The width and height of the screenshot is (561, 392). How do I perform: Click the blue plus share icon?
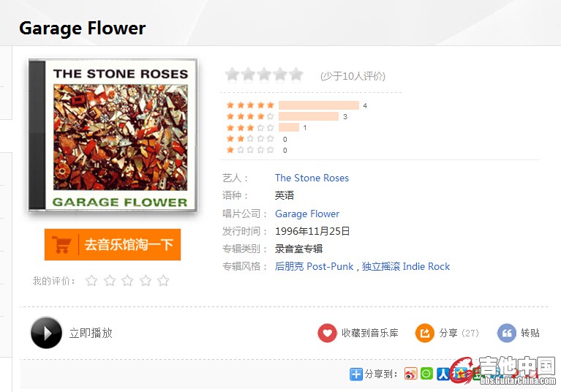coord(356,374)
